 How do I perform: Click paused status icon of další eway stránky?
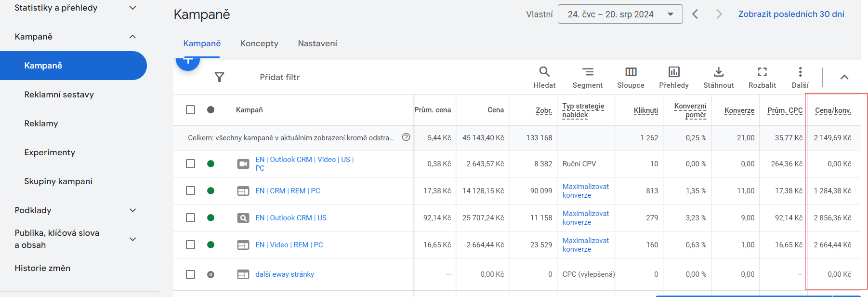pyautogui.click(x=210, y=274)
